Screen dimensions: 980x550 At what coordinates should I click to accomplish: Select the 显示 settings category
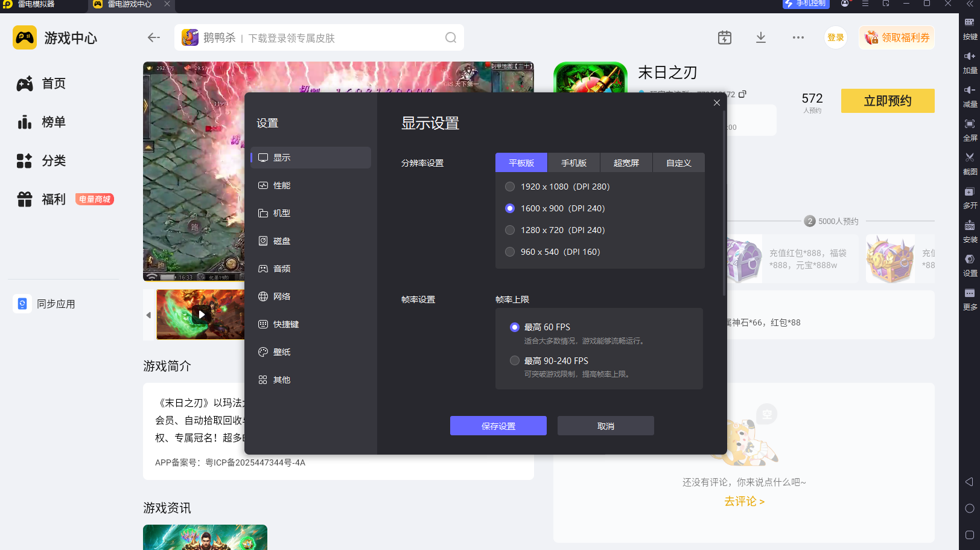[311, 158]
